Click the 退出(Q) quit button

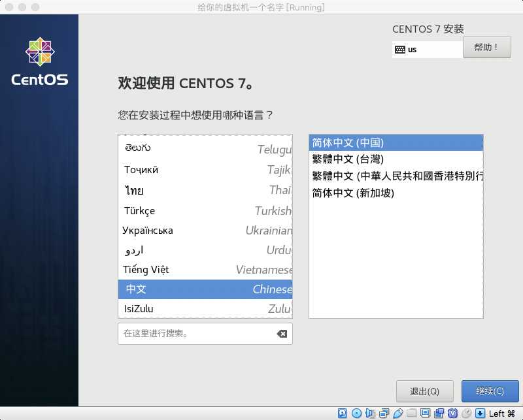424,391
